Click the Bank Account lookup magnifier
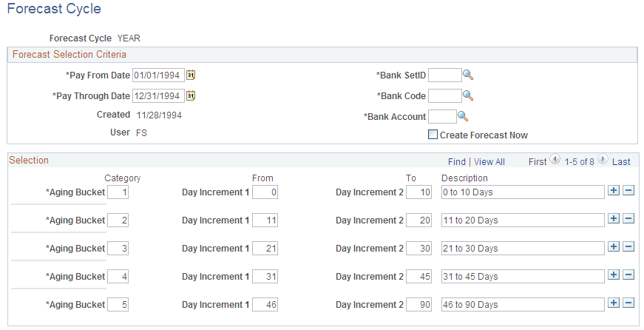 [x=463, y=116]
